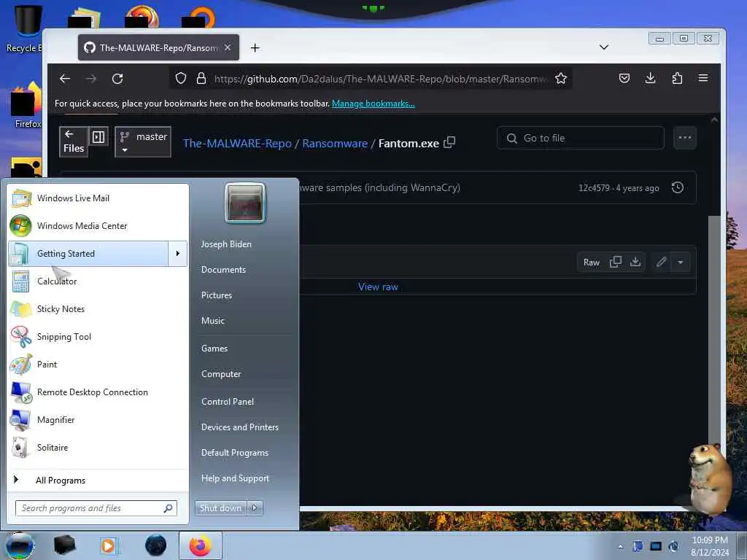Close The-MALWARE-Repo browser tab
Image resolution: width=747 pixels, height=560 pixels.
point(228,47)
